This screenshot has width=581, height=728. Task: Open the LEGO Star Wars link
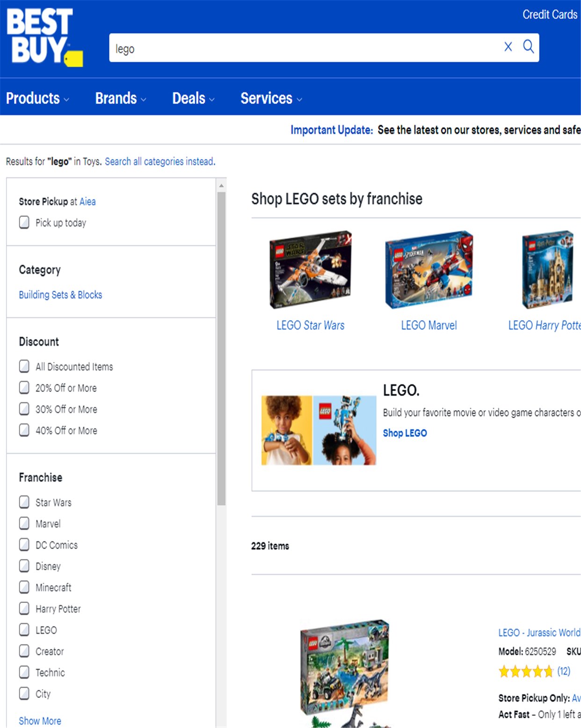(x=311, y=325)
